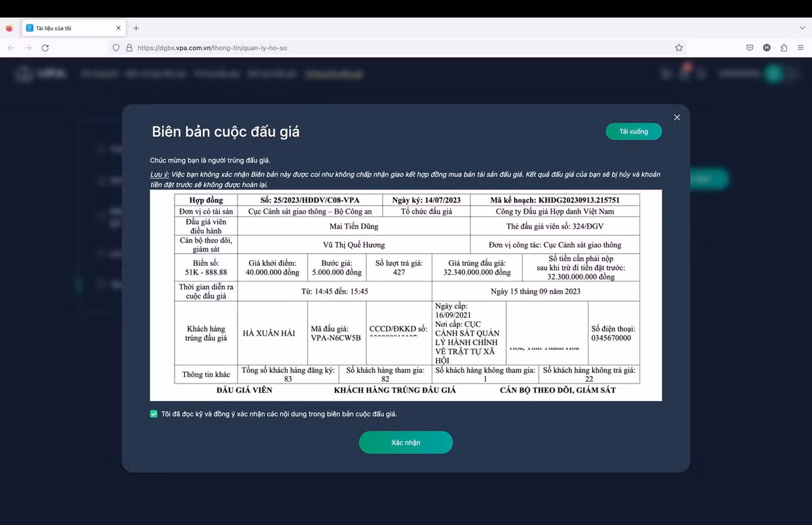The width and height of the screenshot is (812, 525).
Task: Open the Firefox hamburger application menu
Action: point(801,48)
